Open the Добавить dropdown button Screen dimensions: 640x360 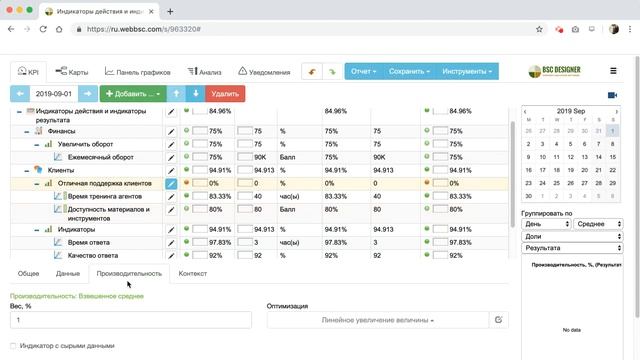tap(133, 94)
